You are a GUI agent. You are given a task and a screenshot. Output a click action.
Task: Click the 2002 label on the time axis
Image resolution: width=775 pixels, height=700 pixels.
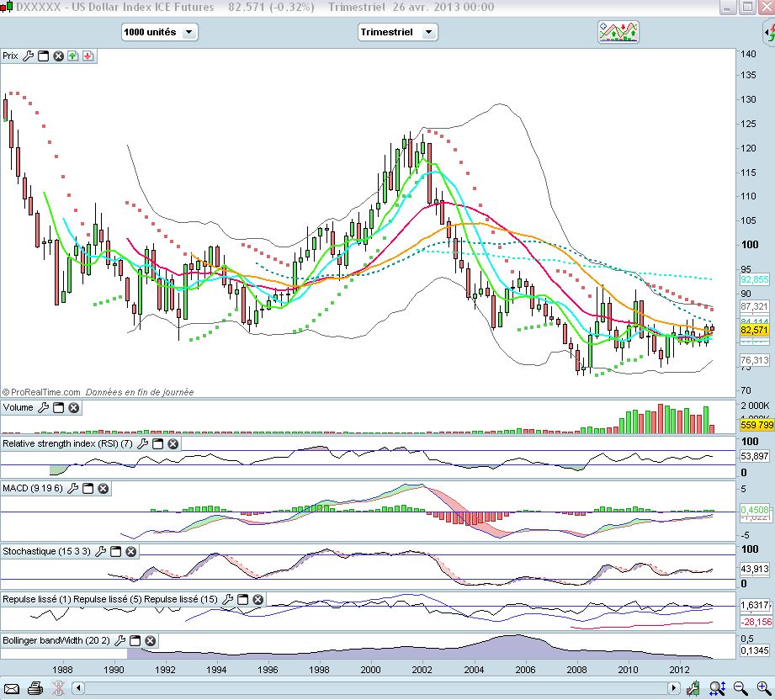(x=422, y=670)
